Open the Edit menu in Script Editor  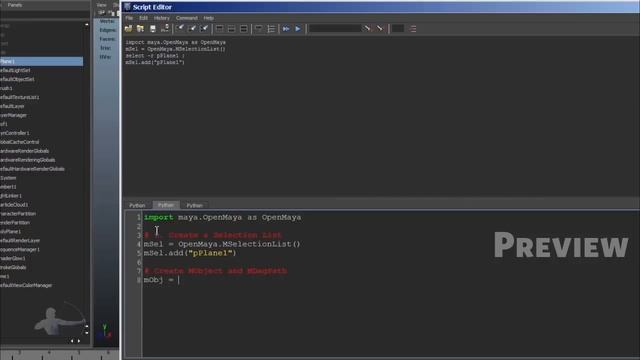click(143, 18)
